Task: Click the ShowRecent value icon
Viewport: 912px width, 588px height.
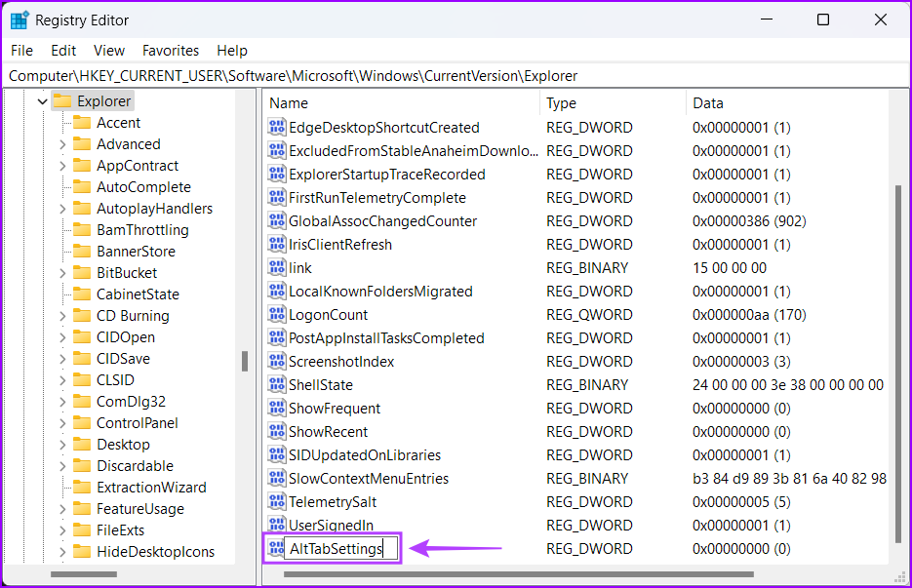Action: pyautogui.click(x=277, y=431)
